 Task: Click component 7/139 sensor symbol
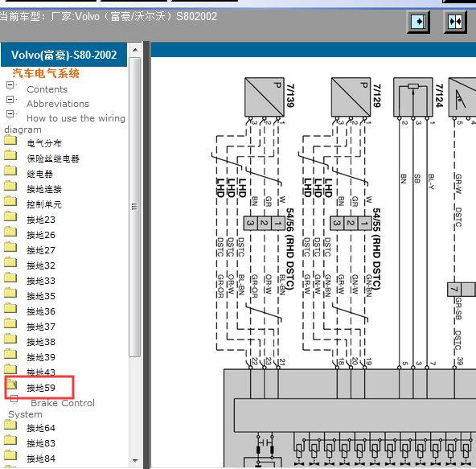coord(265,97)
